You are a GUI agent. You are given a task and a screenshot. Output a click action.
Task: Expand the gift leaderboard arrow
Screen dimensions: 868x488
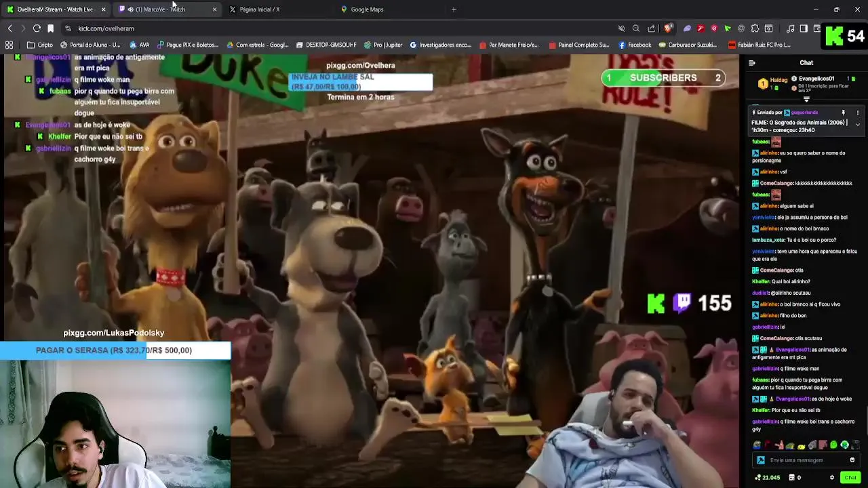tap(806, 100)
